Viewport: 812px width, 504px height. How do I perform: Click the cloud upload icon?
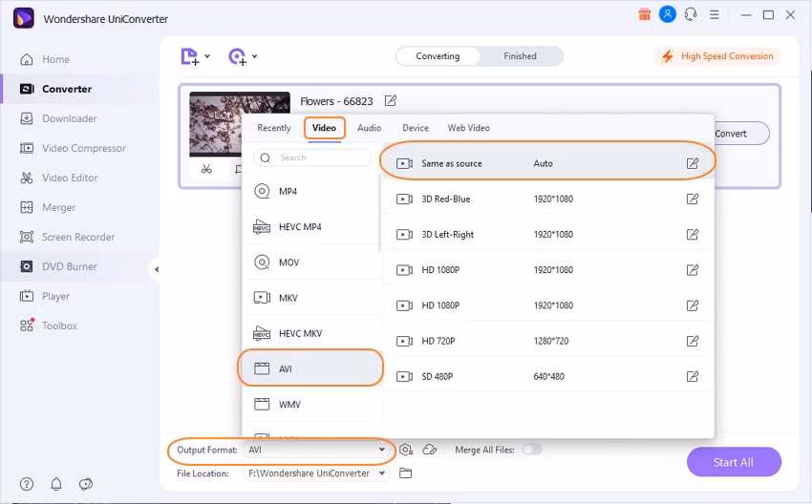(430, 450)
